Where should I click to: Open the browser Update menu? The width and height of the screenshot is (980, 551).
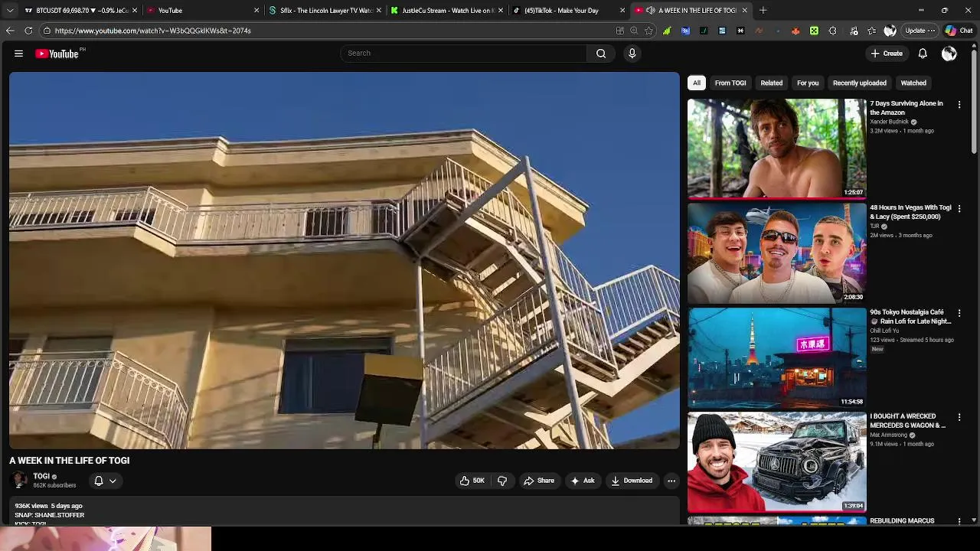920,31
